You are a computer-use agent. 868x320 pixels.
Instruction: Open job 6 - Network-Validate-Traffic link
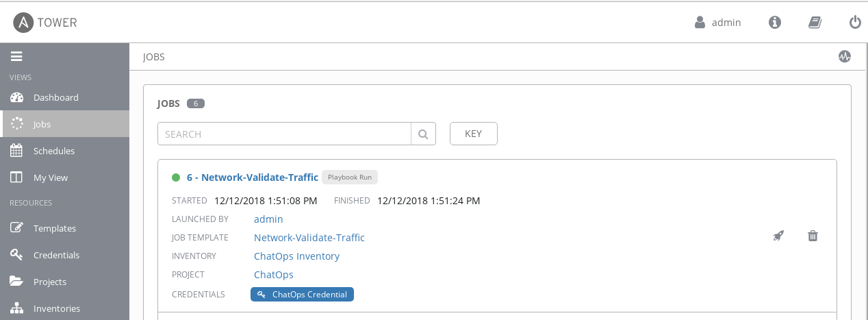pyautogui.click(x=252, y=177)
